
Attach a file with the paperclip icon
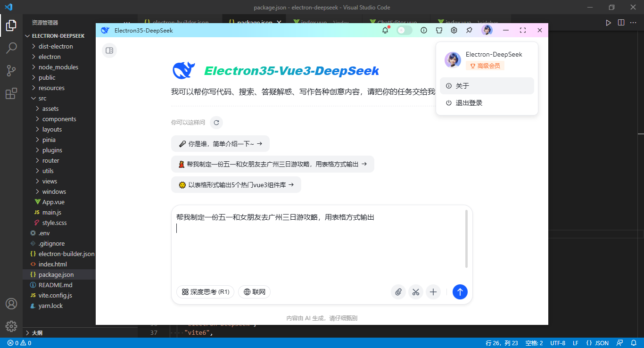pos(398,292)
